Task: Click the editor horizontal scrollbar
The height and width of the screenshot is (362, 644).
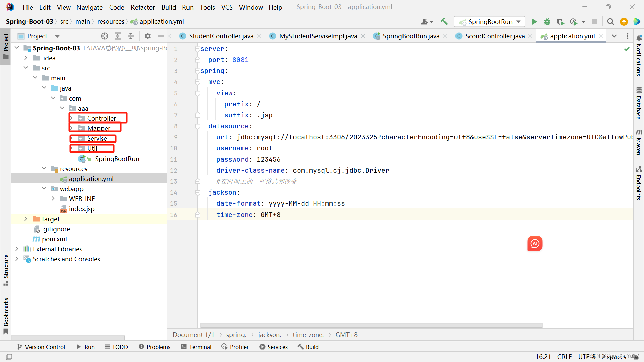Action: (371, 325)
